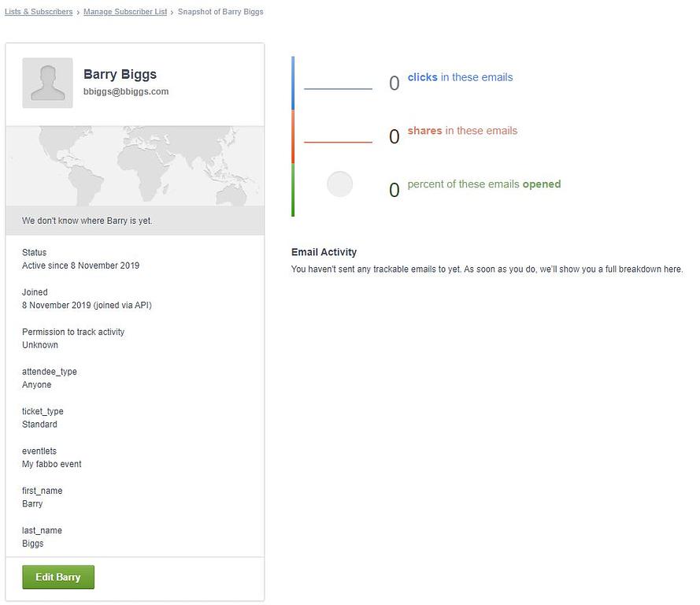The height and width of the screenshot is (605, 700).
Task: Click the Email Activity heading
Action: click(x=324, y=252)
